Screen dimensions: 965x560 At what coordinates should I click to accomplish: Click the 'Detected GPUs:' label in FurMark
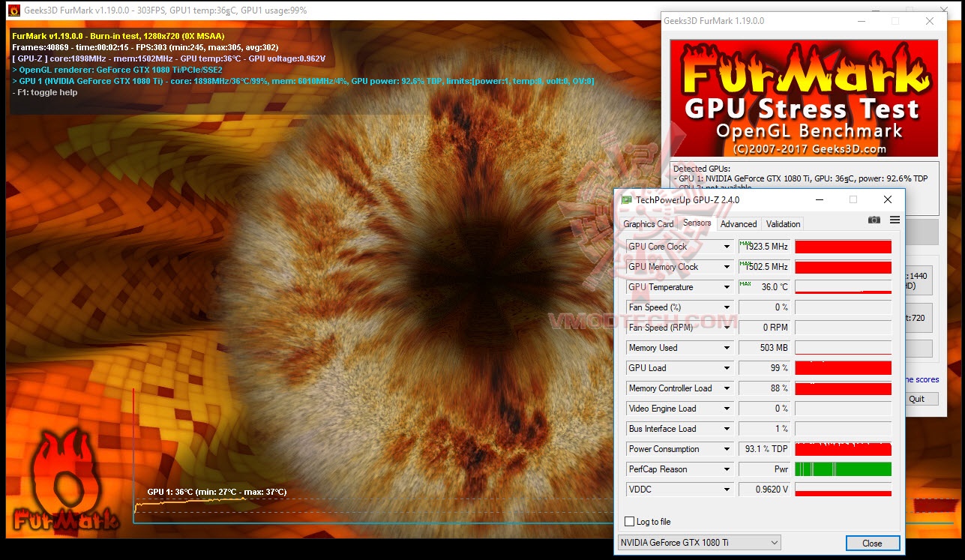click(702, 169)
